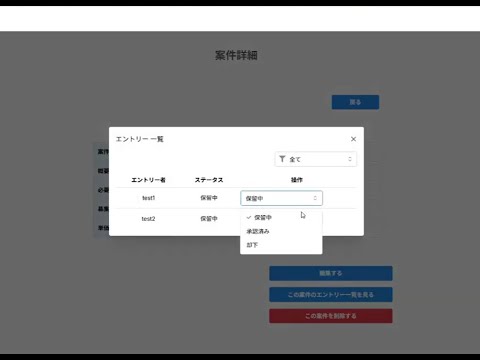The height and width of the screenshot is (360, 480).
Task: Select 却下 from the status list
Action: [281, 245]
